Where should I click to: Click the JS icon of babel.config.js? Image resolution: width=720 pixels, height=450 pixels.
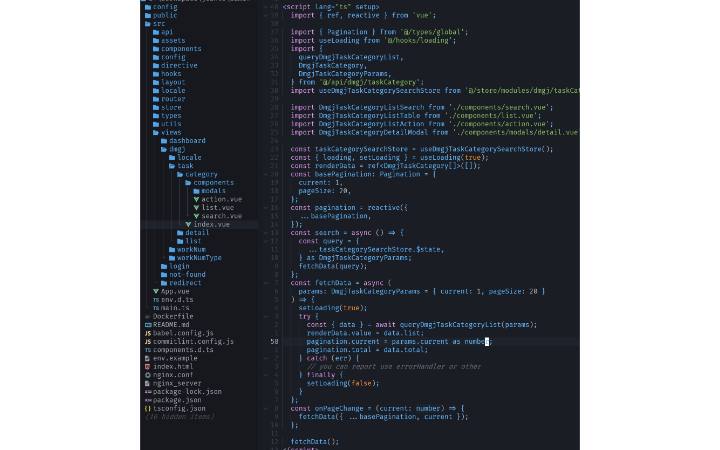point(148,333)
